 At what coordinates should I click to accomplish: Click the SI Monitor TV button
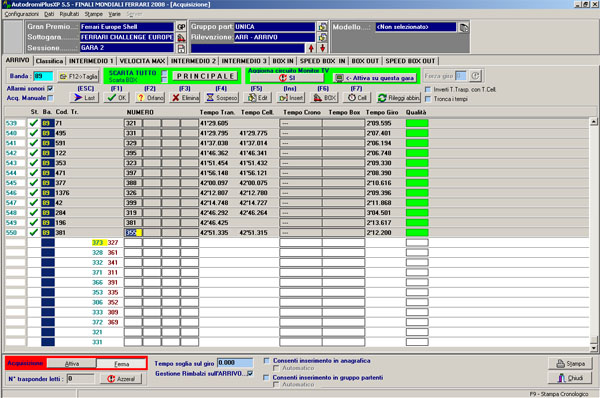point(287,78)
